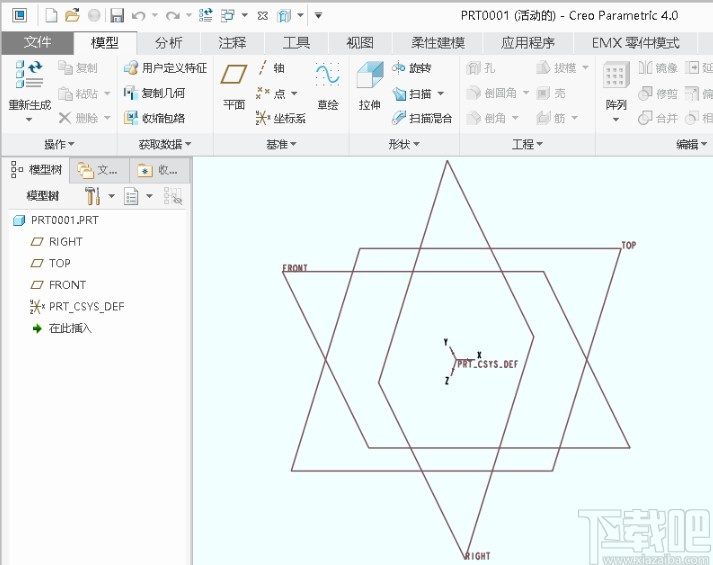The width and height of the screenshot is (713, 565).
Task: Click model tree show/columns list icon
Action: coord(131,196)
